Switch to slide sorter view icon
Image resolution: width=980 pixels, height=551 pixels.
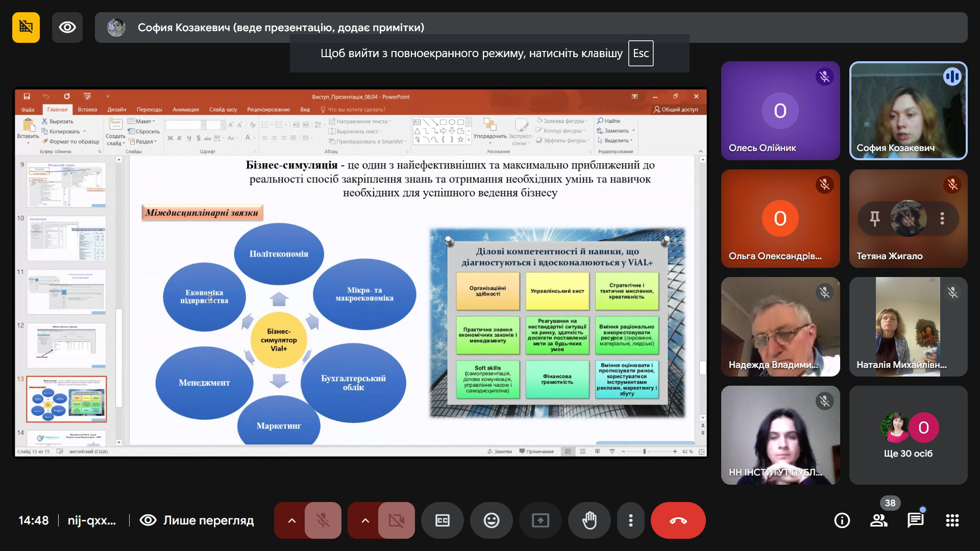point(582,452)
